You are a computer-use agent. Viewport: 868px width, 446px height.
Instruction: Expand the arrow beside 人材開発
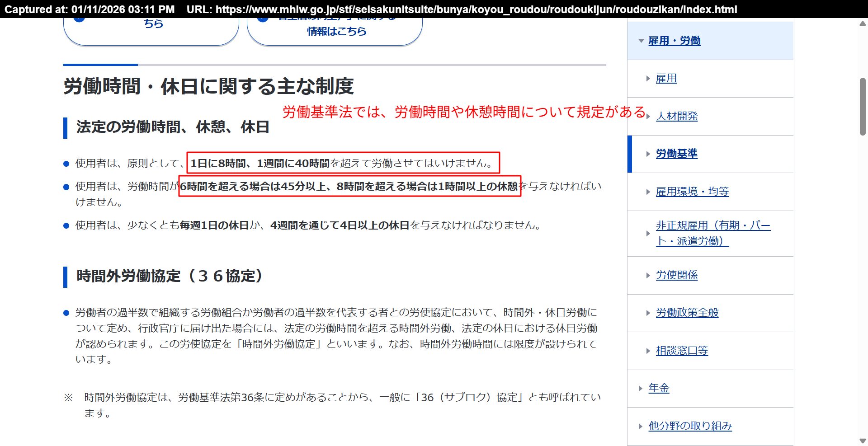648,116
